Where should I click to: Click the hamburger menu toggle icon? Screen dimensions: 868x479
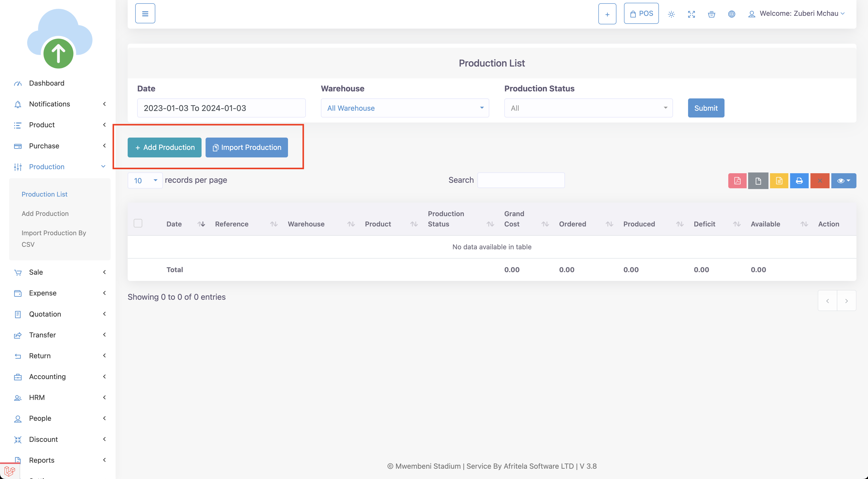(x=145, y=14)
